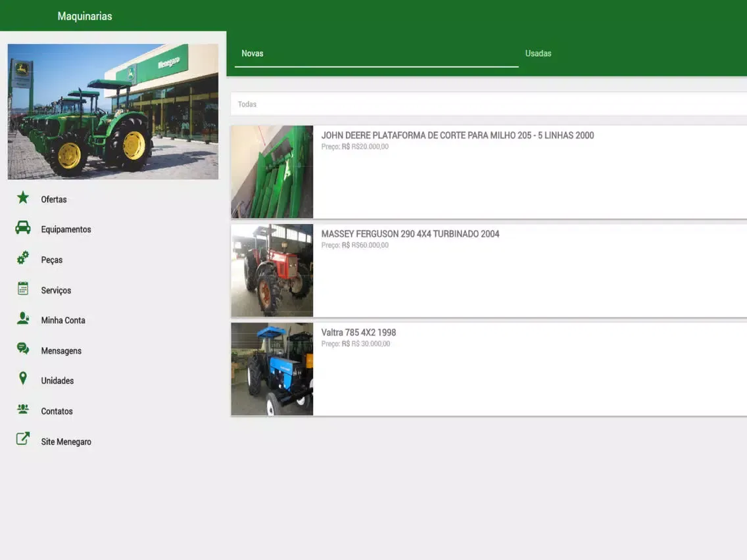Open John Deere plataforma de corte thumbnail
Viewport: 747px width, 560px height.
coord(272,172)
